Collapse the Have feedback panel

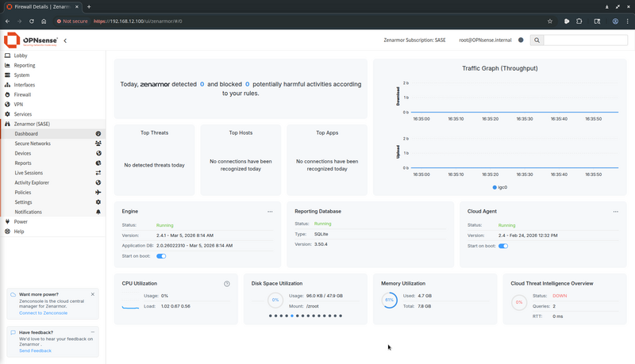tap(93, 332)
